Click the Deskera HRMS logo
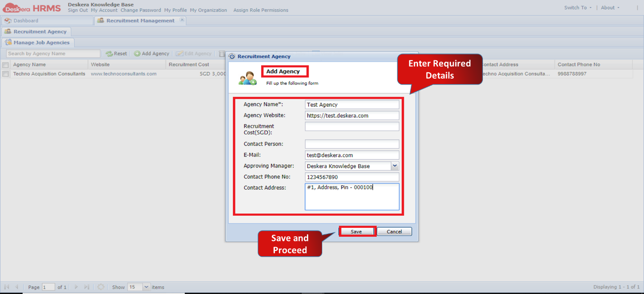Viewport: 644px width, 294px height. 32,8
